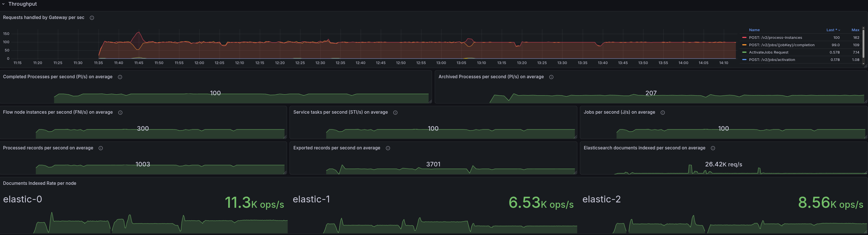Click info icon for Processed records panel

pos(101,148)
